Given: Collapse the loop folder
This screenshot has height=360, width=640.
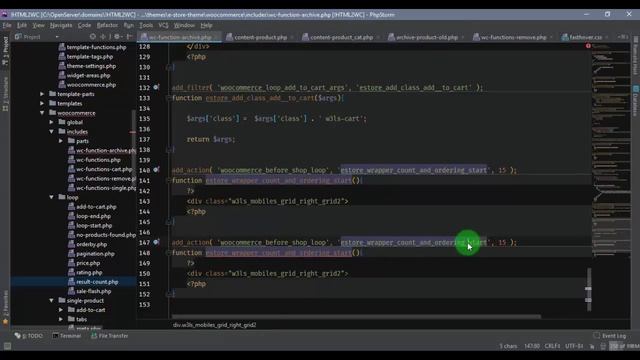Looking at the screenshot, I should [x=51, y=198].
